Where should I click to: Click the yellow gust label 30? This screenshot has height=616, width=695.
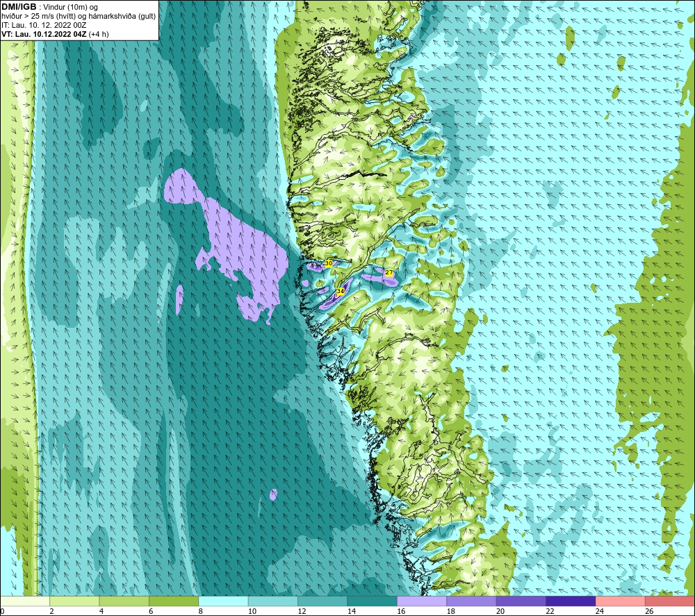329,263
